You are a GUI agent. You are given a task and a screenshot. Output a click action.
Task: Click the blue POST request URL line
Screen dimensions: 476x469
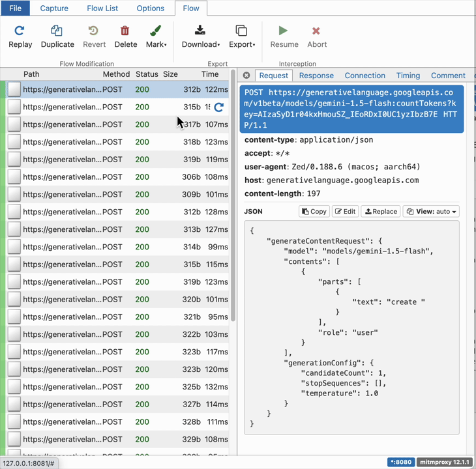point(351,109)
